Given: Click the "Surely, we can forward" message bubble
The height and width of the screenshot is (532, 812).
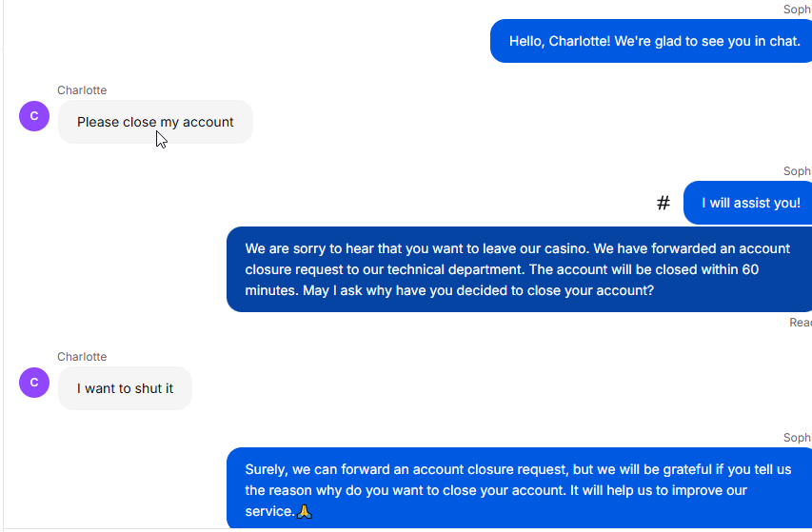Looking at the screenshot, I should pos(519,488).
